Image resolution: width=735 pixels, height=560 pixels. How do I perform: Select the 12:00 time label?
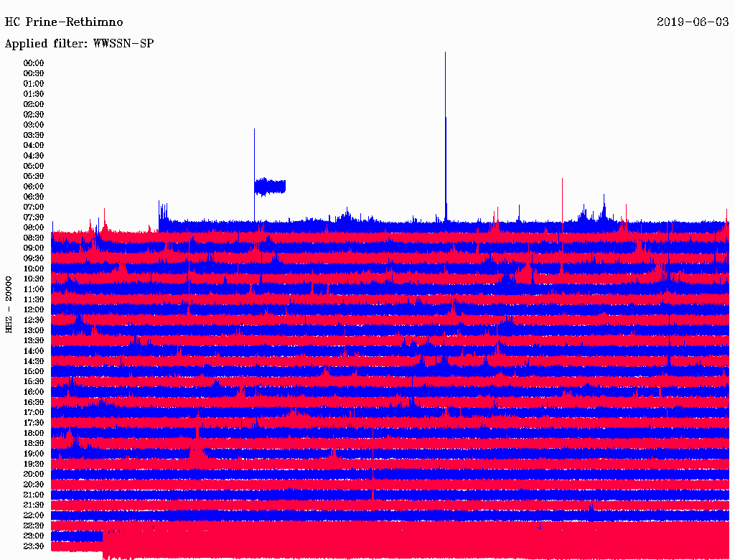(33, 309)
